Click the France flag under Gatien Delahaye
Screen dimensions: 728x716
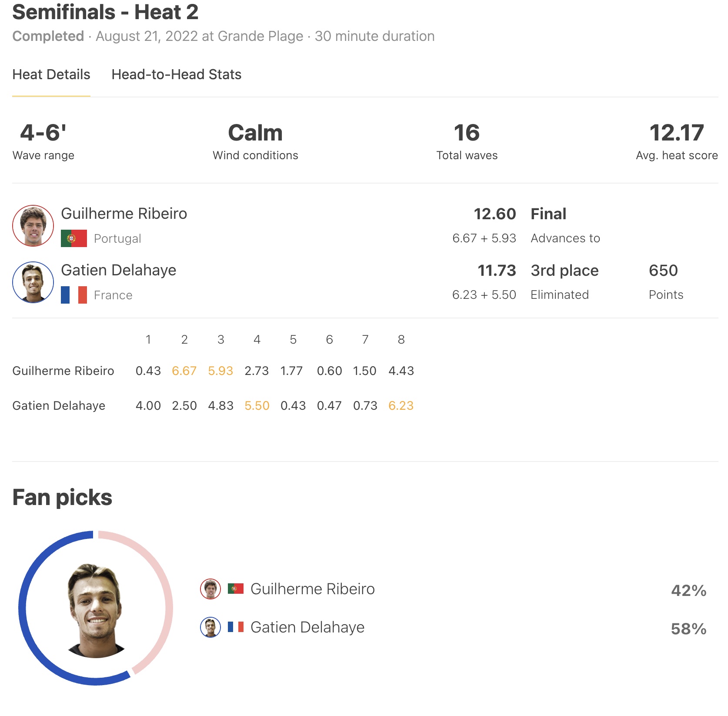click(74, 295)
